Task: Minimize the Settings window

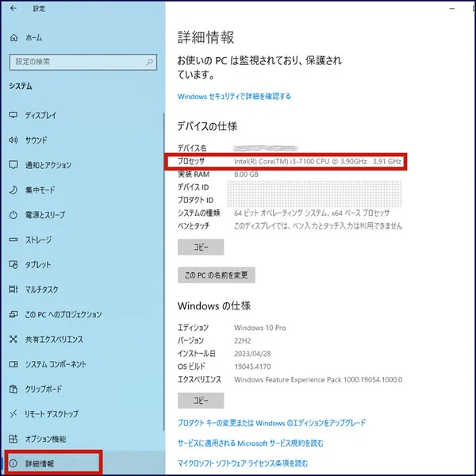Action: point(452,9)
